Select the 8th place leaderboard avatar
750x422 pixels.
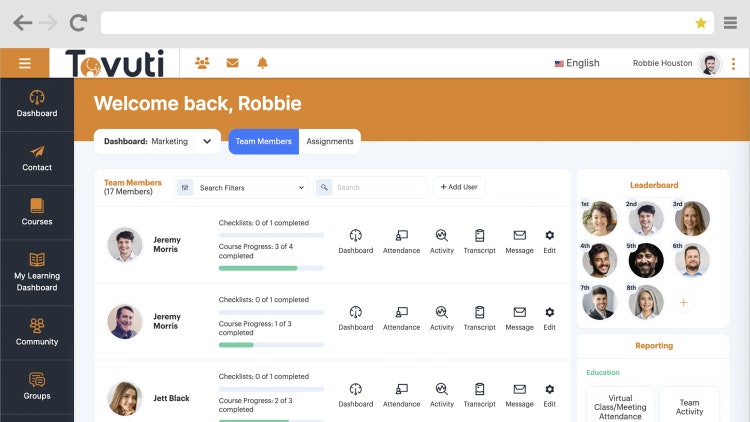pyautogui.click(x=646, y=302)
